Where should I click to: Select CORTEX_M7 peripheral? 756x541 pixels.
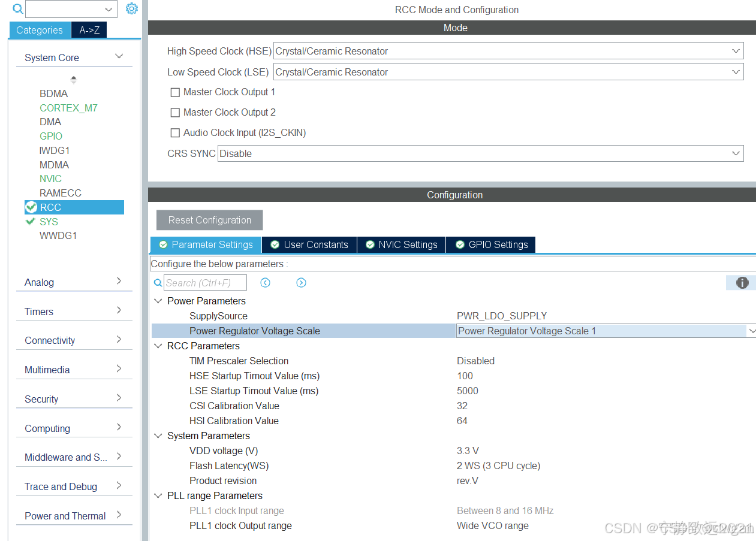coord(68,108)
